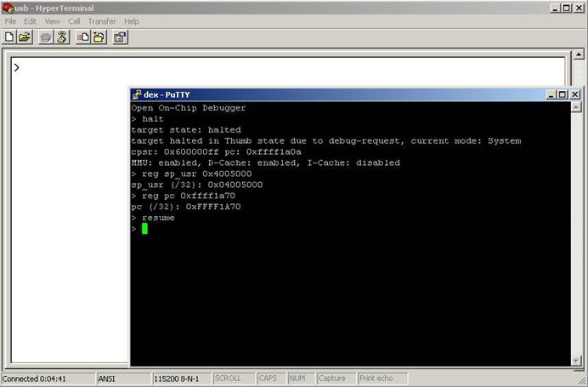This screenshot has width=588, height=387.
Task: Open the Help menu
Action: click(x=132, y=21)
